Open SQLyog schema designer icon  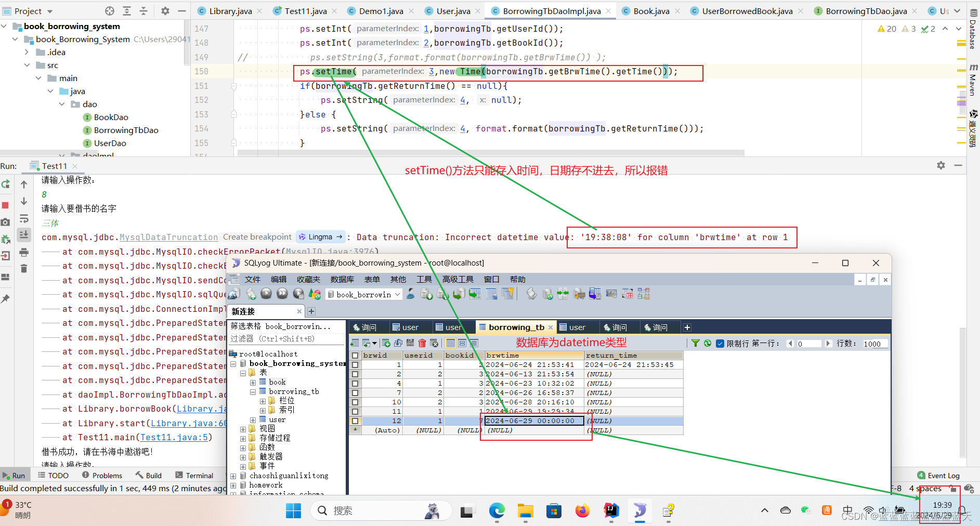(x=644, y=294)
